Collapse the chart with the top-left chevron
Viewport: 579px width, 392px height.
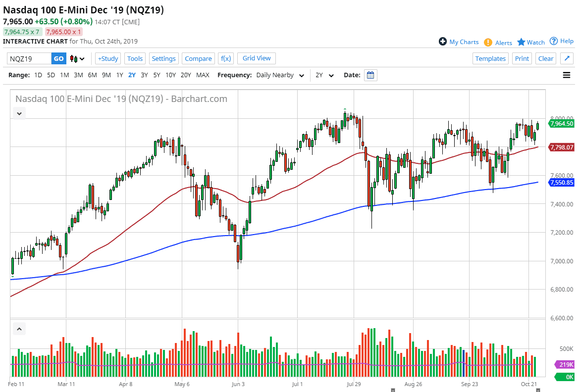[x=19, y=113]
